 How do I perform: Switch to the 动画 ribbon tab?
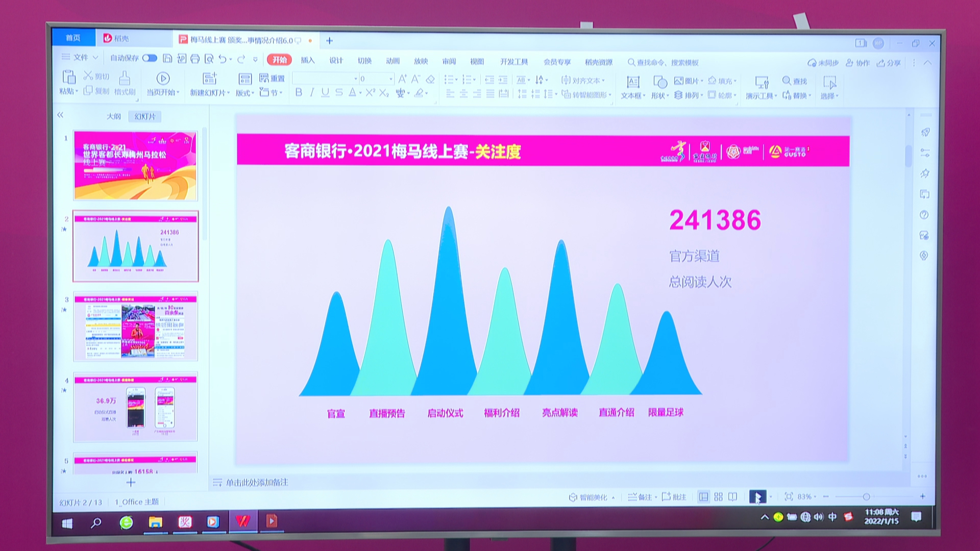393,61
